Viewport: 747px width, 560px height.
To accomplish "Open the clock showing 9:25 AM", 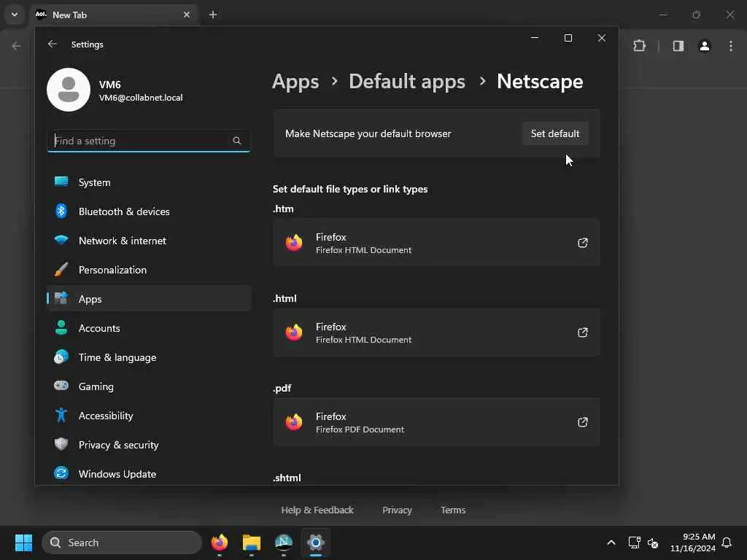I will coord(693,542).
